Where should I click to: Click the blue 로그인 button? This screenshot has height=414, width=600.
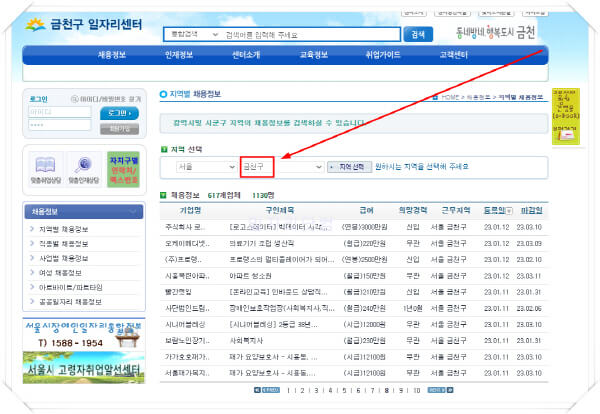tap(119, 113)
